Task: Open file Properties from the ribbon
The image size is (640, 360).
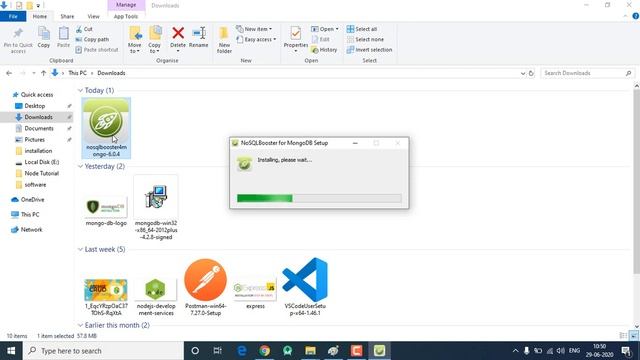Action: pyautogui.click(x=296, y=40)
